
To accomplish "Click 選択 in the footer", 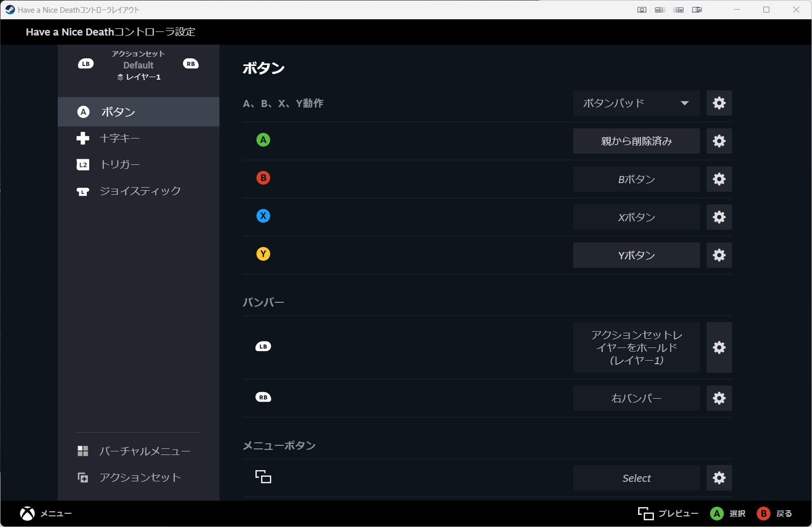I will [727, 514].
